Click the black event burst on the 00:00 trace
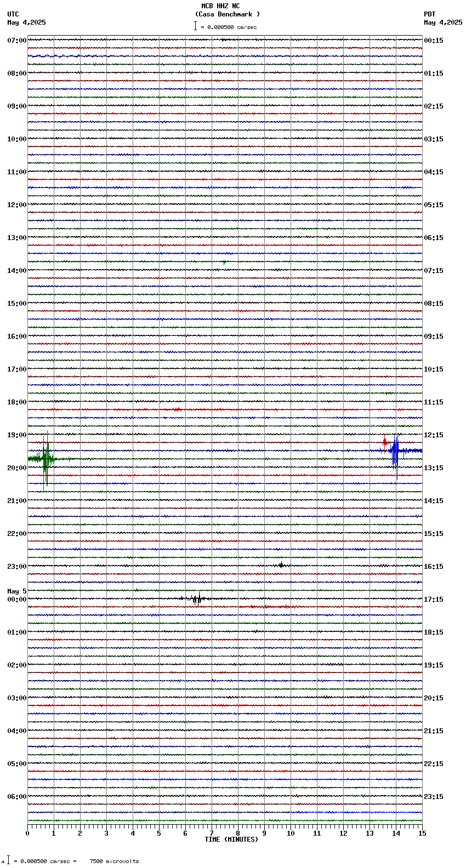Viewport: 466px width, 868px height. point(196,599)
